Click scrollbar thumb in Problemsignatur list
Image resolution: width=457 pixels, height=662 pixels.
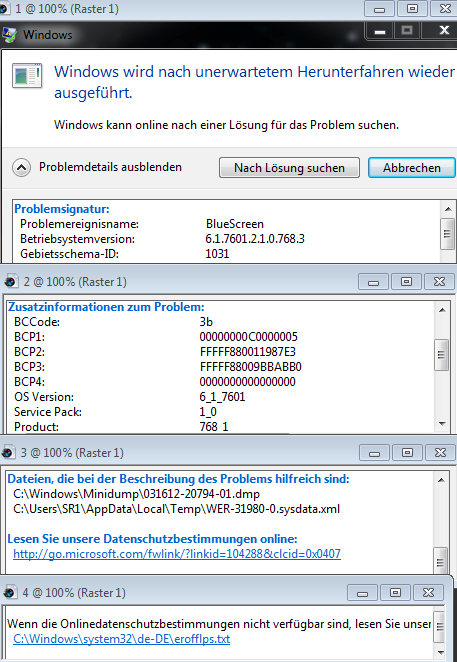point(447,233)
